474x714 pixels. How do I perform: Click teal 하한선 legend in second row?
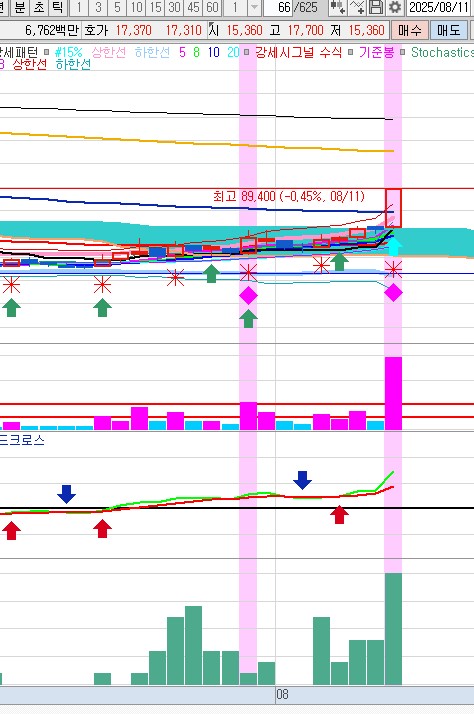pyautogui.click(x=73, y=64)
